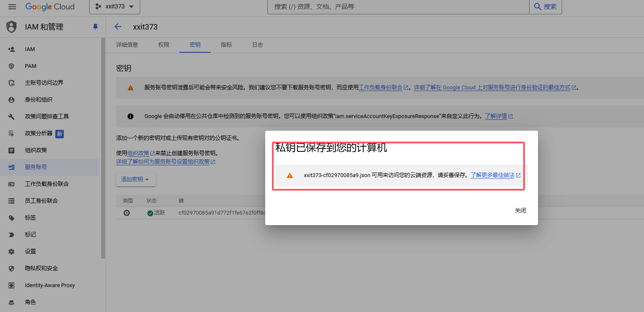Open the Google Cloud 身份验证最佳方式 link
This screenshot has height=312, width=644.
coord(495,88)
